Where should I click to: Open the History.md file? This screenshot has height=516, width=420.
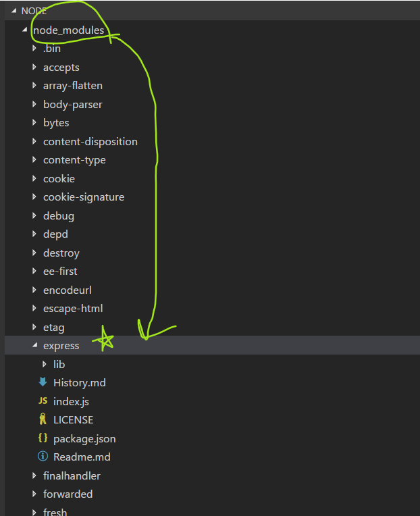click(x=80, y=383)
